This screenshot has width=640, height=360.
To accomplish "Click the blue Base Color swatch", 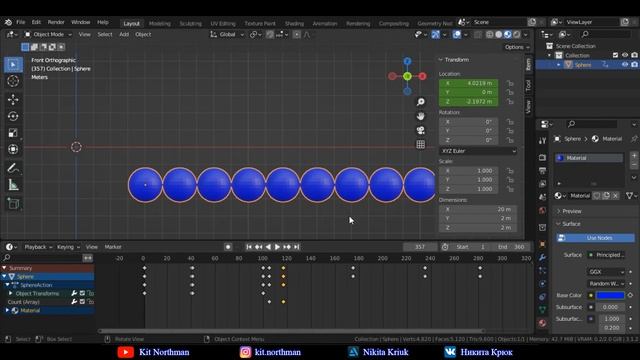I will pos(610,295).
